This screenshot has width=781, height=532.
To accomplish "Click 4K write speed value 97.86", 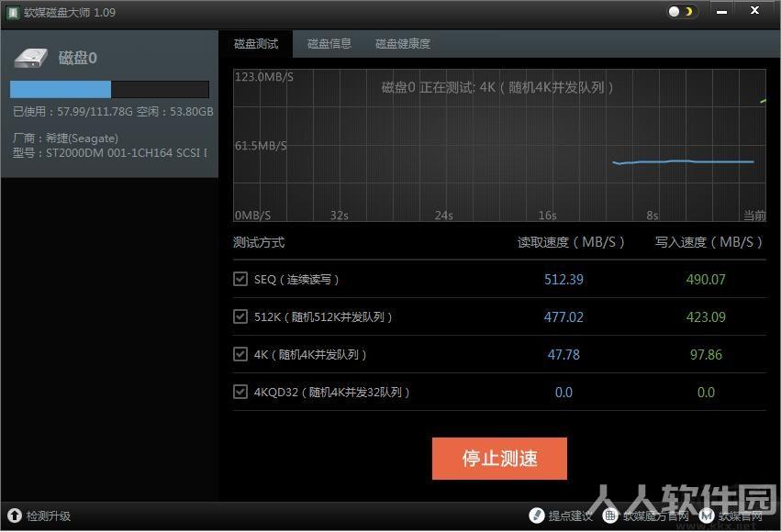I will coord(706,355).
